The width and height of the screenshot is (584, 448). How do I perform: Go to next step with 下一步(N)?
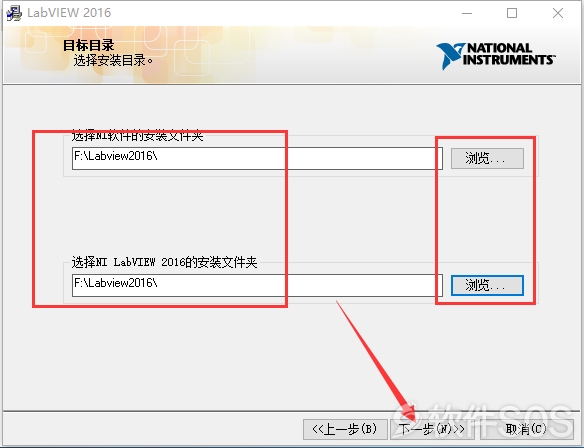[432, 429]
